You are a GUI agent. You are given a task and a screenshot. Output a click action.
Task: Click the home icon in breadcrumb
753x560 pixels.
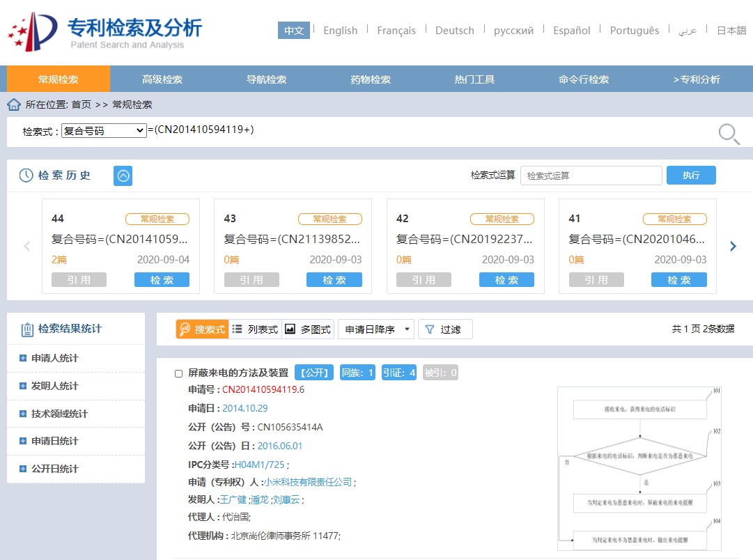coord(13,104)
